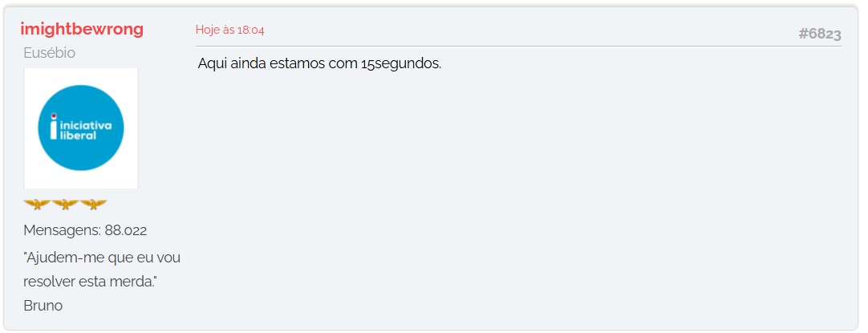Click the "Hoje às 18:04" timestamp
Viewport: 868px width, 333px height.
pos(230,30)
